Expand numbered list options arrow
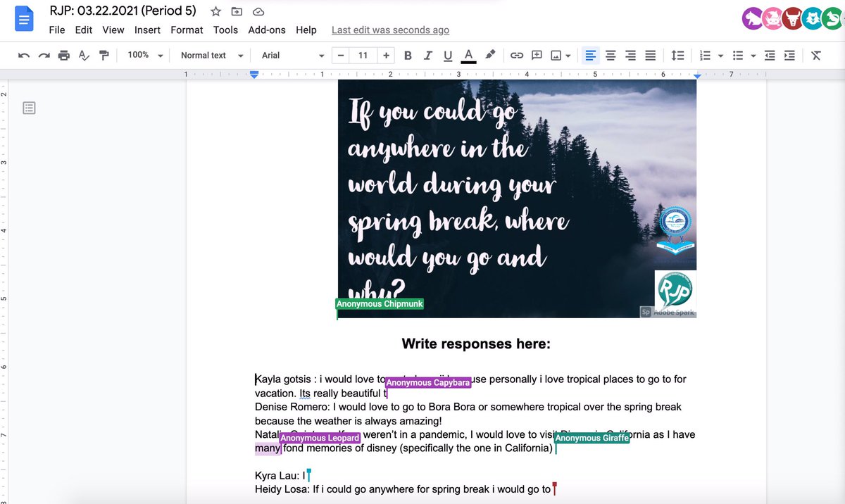 (720, 56)
